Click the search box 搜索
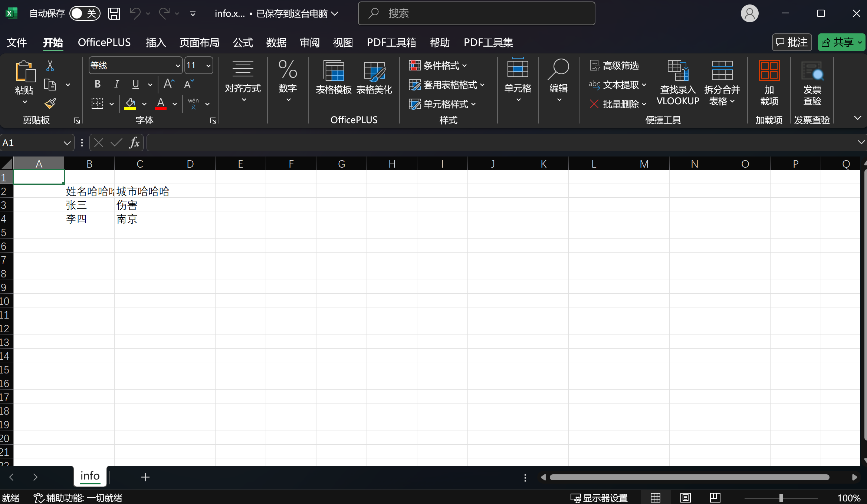867x504 pixels. coord(477,14)
